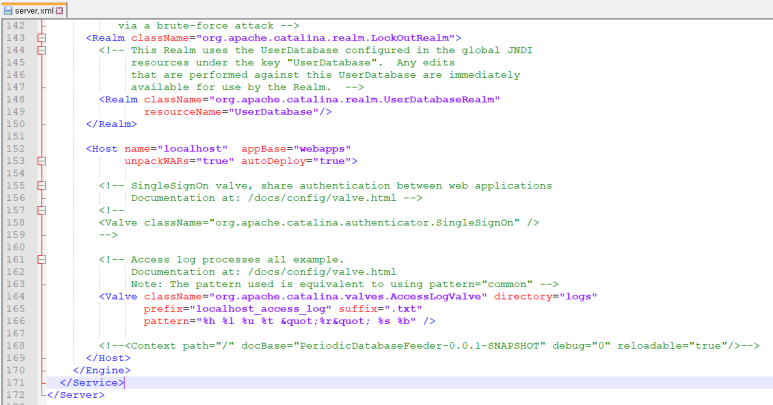The height and width of the screenshot is (405, 773).
Task: Click the resourceName="UserDatabase" attribute
Action: pyautogui.click(x=232, y=112)
